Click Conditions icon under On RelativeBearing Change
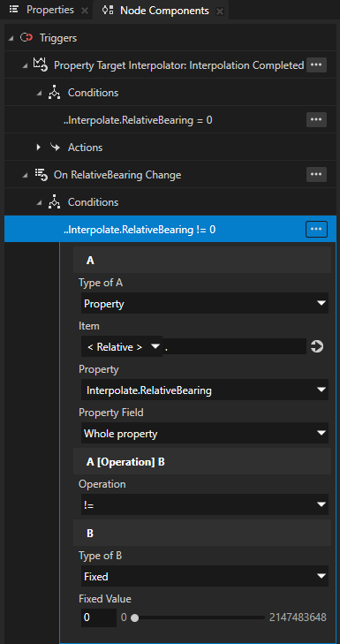Viewport: 340px width, 644px height. (54, 202)
